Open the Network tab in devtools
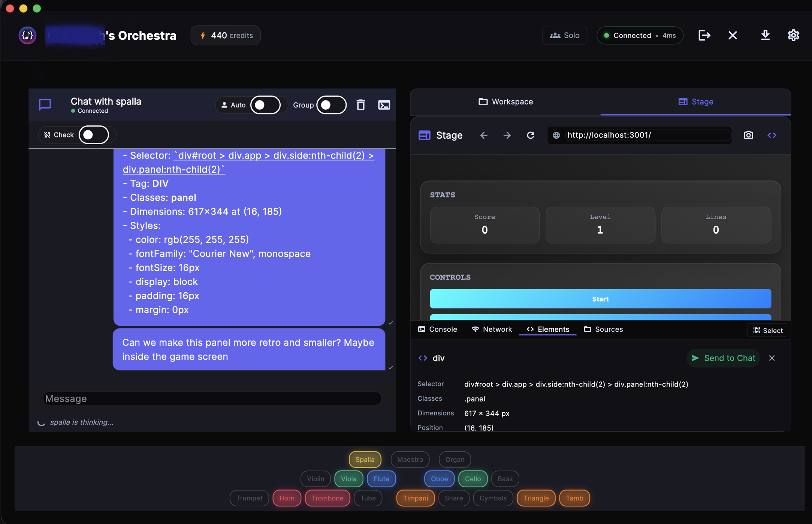 click(x=491, y=329)
